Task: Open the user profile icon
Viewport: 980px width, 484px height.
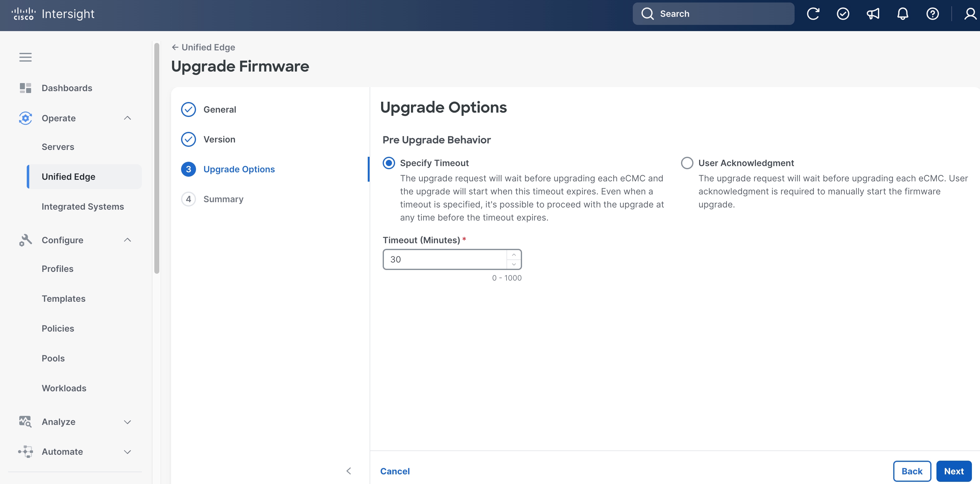Action: tap(970, 14)
